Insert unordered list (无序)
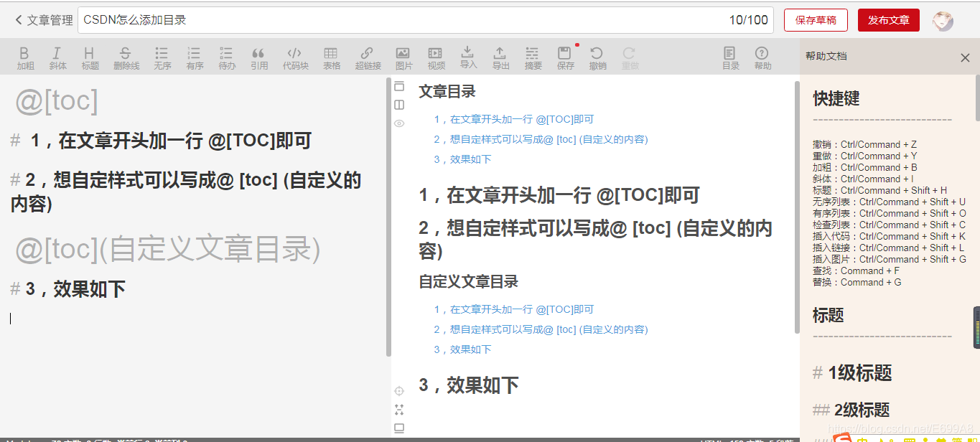The height and width of the screenshot is (442, 980). 162,58
